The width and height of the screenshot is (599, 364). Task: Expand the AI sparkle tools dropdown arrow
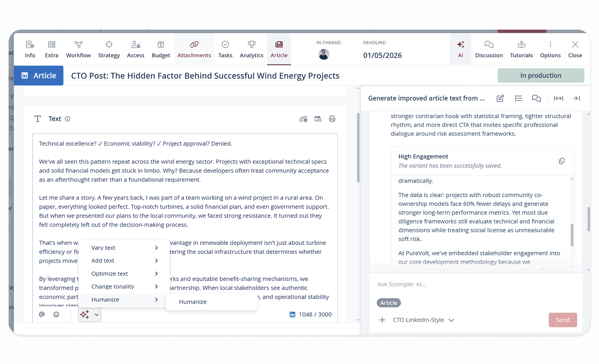pos(97,315)
